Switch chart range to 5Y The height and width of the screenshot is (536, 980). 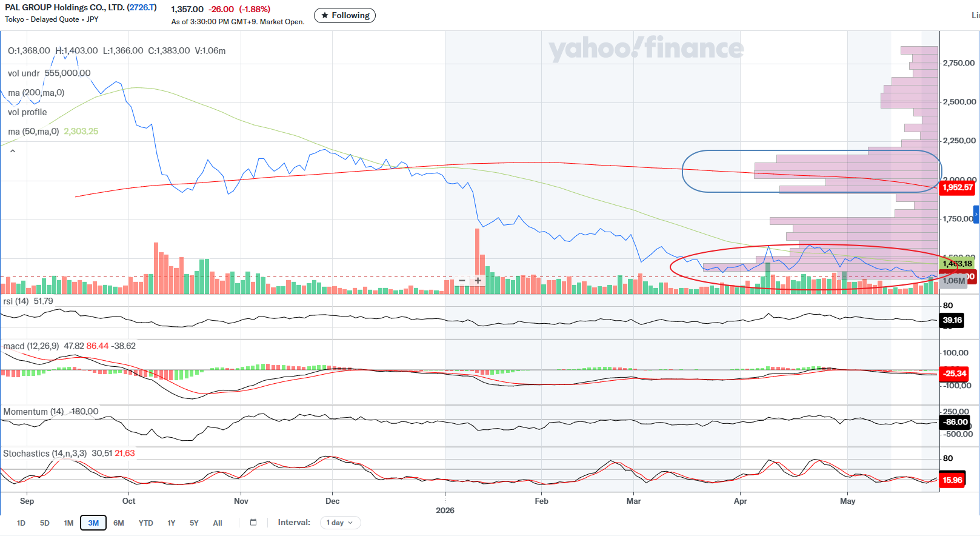(194, 523)
